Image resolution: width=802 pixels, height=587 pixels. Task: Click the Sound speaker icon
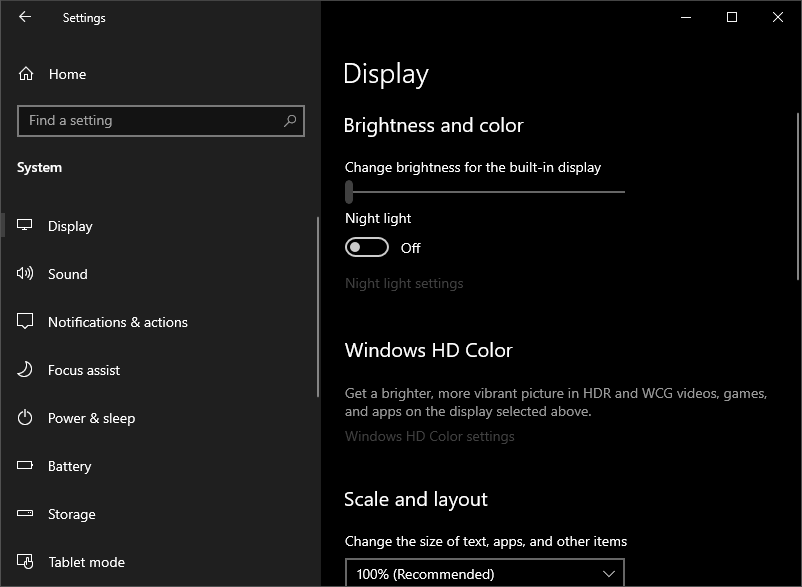[x=26, y=274]
